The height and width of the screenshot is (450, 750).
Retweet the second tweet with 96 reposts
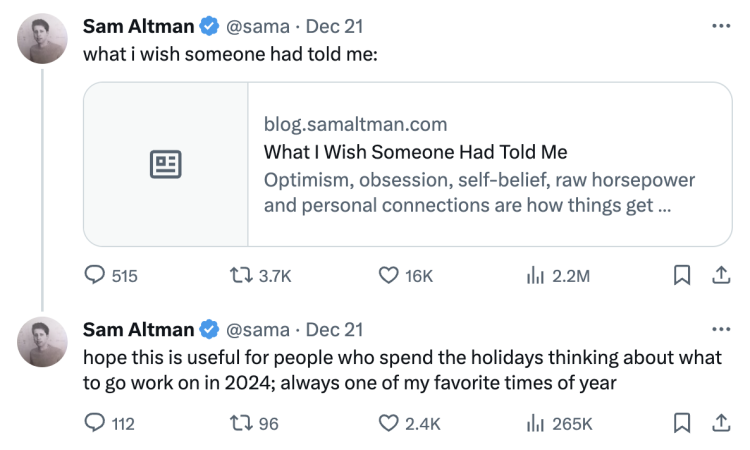pyautogui.click(x=240, y=424)
